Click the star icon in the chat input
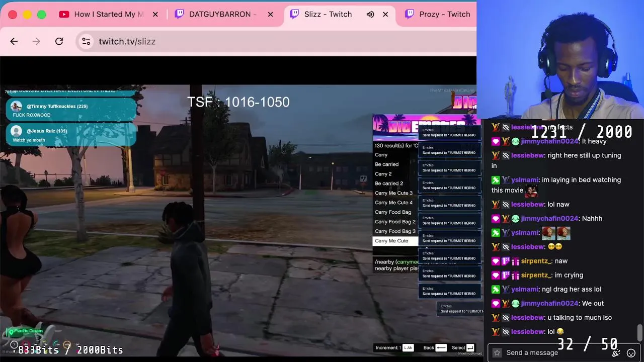Screen dimensions: 644x362 497,353
